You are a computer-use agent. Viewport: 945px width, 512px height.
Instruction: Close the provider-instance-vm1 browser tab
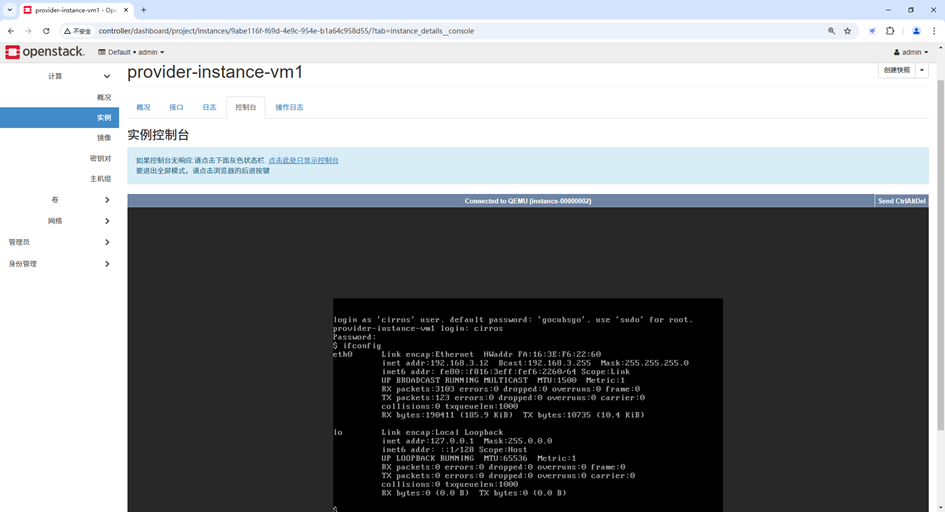pos(126,10)
